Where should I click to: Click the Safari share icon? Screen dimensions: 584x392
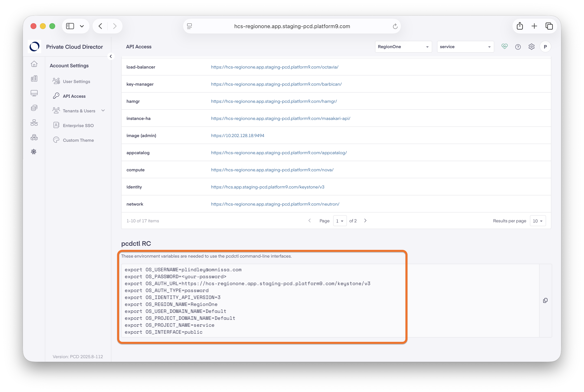pos(520,26)
